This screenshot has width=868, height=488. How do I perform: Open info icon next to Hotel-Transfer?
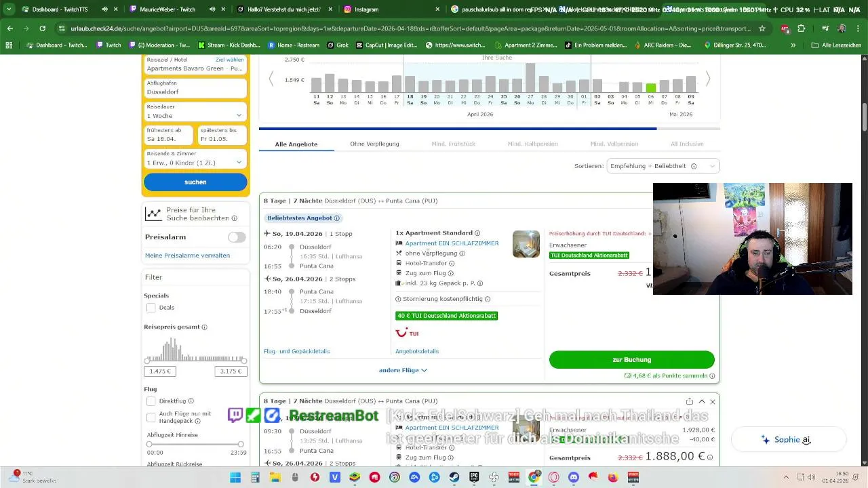pos(452,264)
